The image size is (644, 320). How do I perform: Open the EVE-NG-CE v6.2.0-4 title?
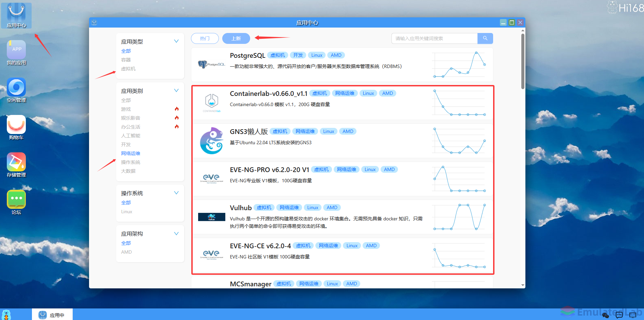pyautogui.click(x=260, y=246)
